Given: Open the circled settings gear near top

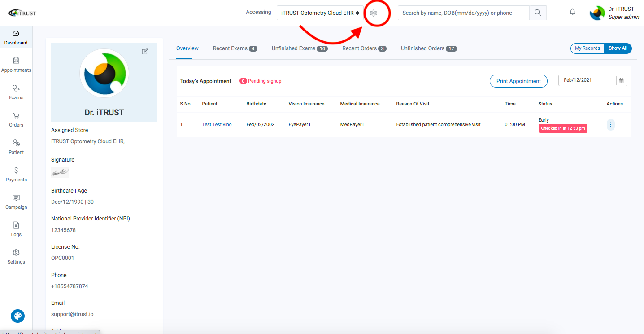Looking at the screenshot, I should click(x=374, y=13).
